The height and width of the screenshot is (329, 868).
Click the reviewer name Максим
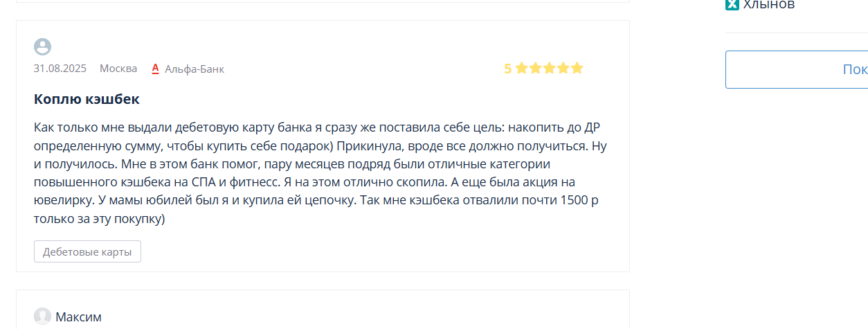tap(78, 317)
